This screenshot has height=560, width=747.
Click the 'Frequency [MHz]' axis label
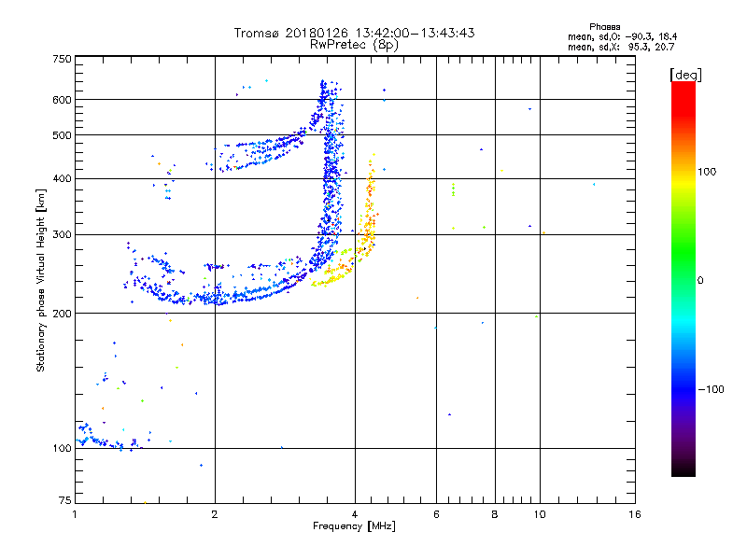[354, 526]
